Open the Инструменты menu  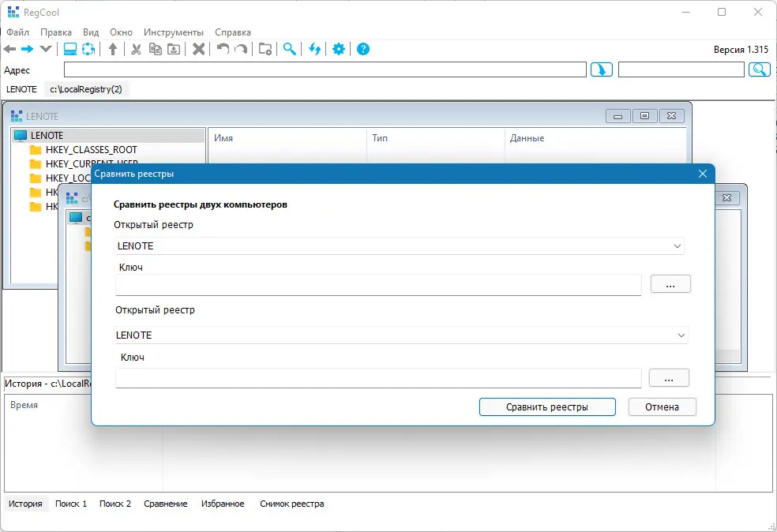[174, 32]
